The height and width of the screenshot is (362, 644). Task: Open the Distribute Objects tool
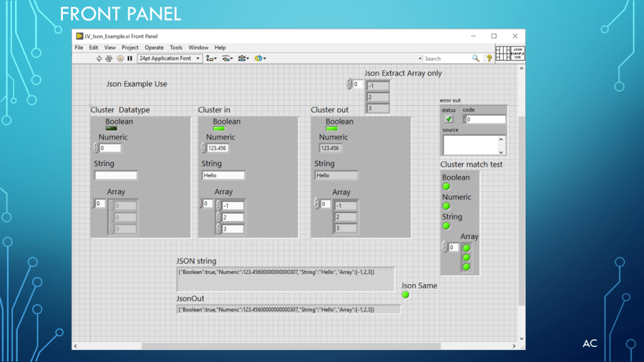(x=227, y=58)
